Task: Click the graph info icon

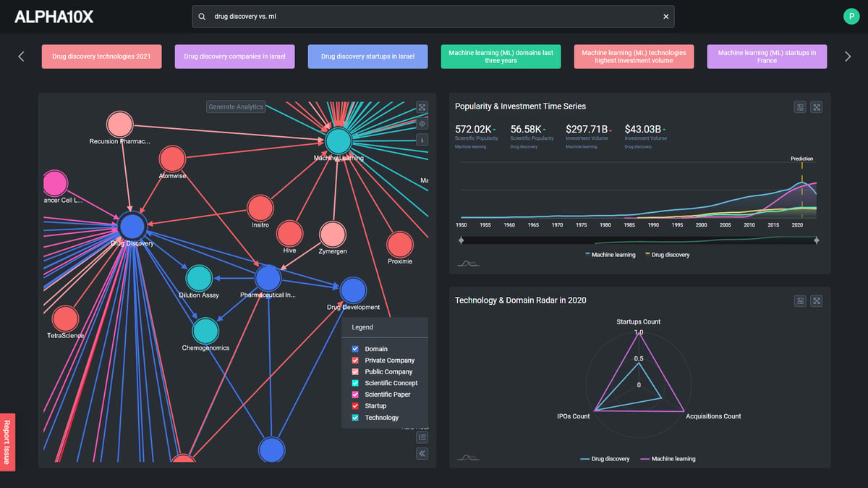Action: [422, 140]
